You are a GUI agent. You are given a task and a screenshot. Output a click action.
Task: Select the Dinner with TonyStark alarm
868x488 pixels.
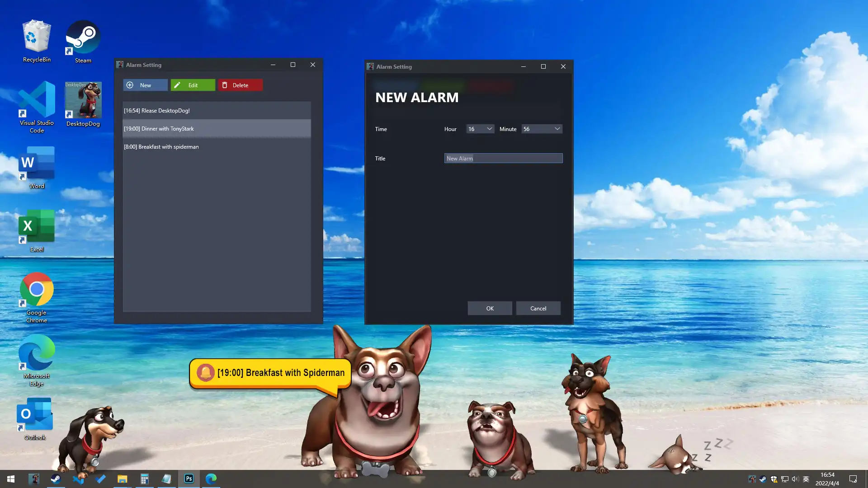(x=216, y=128)
